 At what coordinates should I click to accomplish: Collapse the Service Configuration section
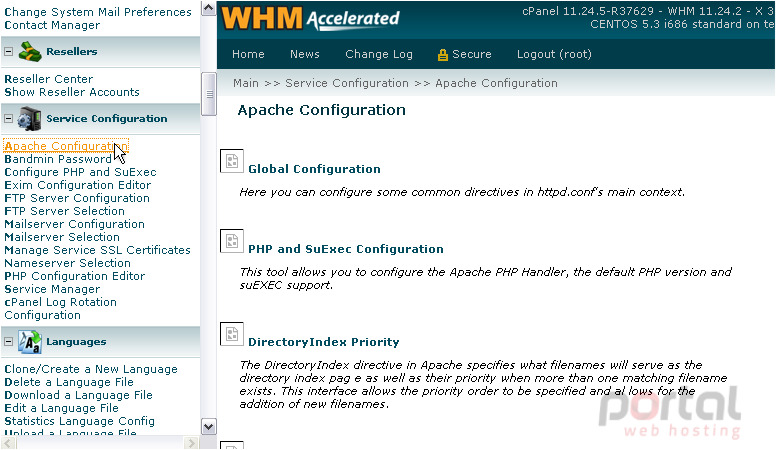[x=8, y=119]
